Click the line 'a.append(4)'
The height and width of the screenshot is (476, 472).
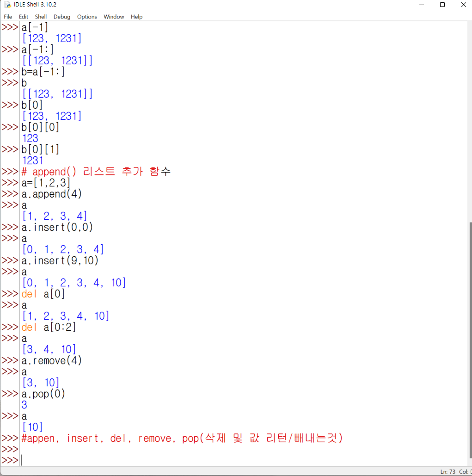[52, 194]
